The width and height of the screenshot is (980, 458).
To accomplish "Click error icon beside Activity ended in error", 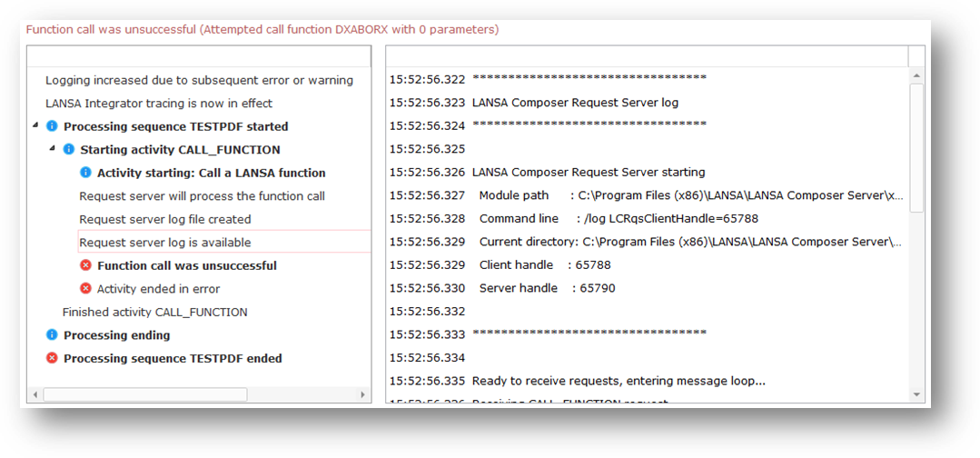I will click(85, 288).
